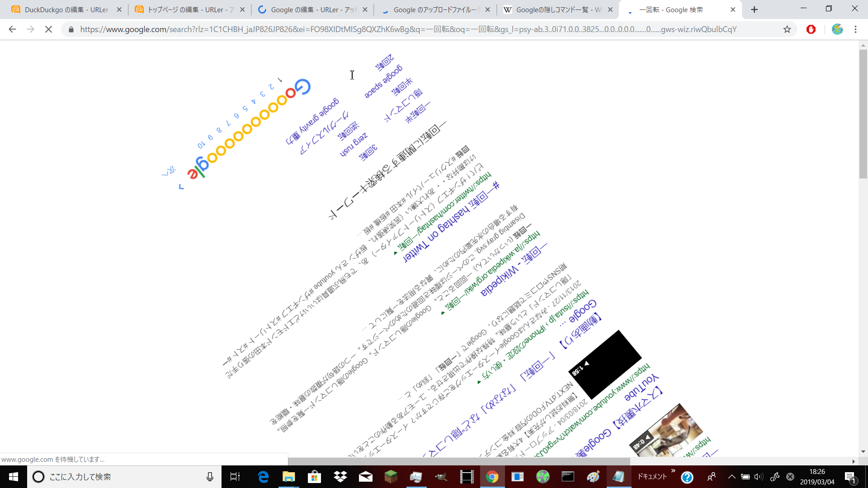The image size is (868, 488).
Task: Open the 'zerg rush' related search
Action: pyautogui.click(x=354, y=145)
